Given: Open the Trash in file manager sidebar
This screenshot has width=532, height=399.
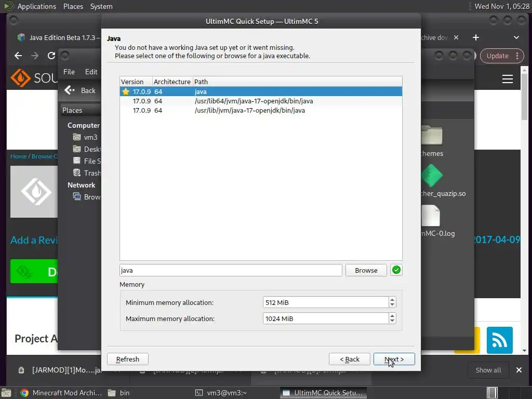Looking at the screenshot, I should tap(87, 173).
